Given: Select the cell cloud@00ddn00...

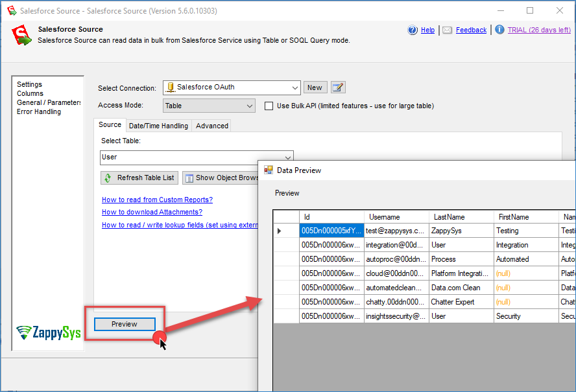Looking at the screenshot, I should click(397, 274).
